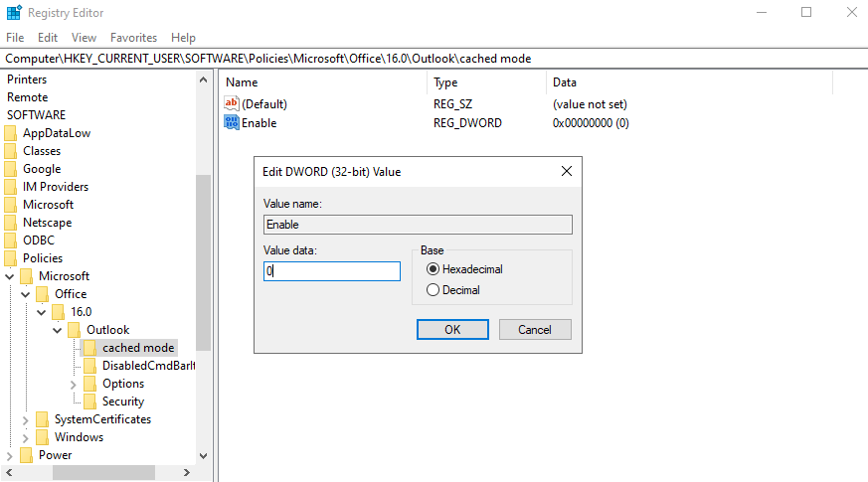
Task: Click the Office folder icon
Action: 42,294
